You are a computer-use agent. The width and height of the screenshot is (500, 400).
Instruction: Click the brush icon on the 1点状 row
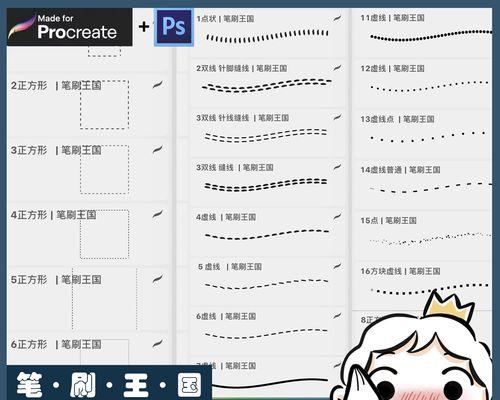[337, 18]
